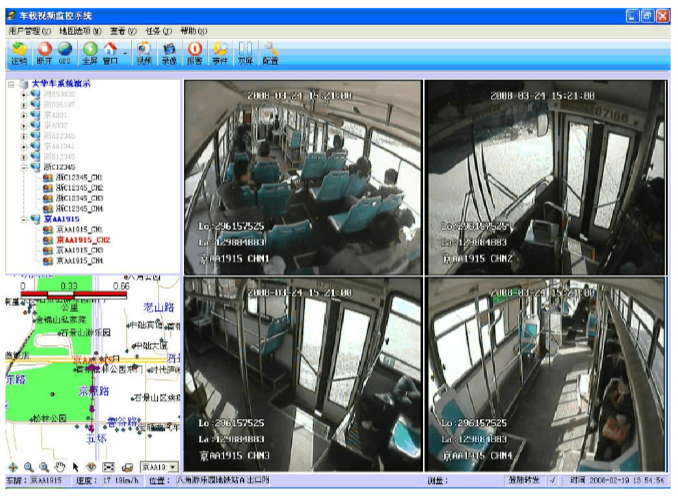
Task: Select the map hand grab tool
Action: pyautogui.click(x=60, y=467)
